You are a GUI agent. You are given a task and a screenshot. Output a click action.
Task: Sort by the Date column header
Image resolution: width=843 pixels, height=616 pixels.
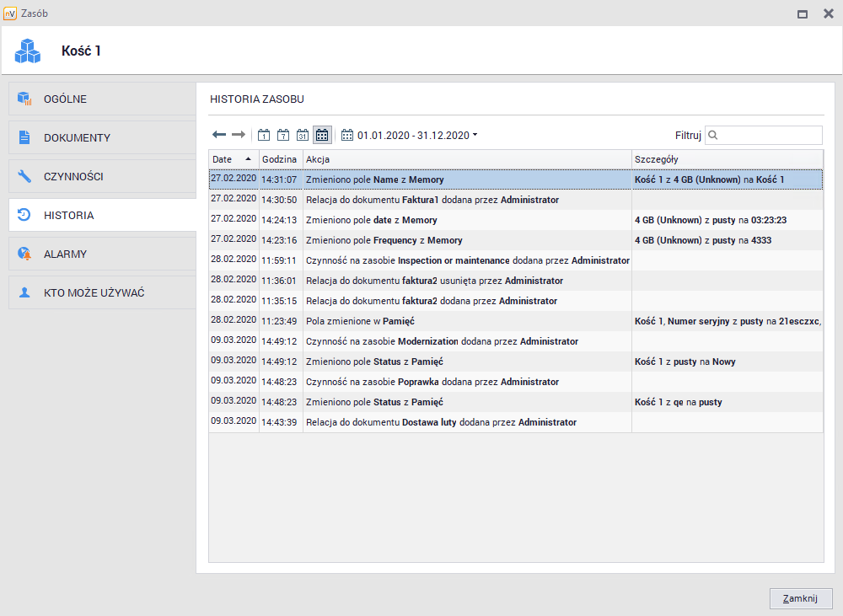pyautogui.click(x=233, y=159)
